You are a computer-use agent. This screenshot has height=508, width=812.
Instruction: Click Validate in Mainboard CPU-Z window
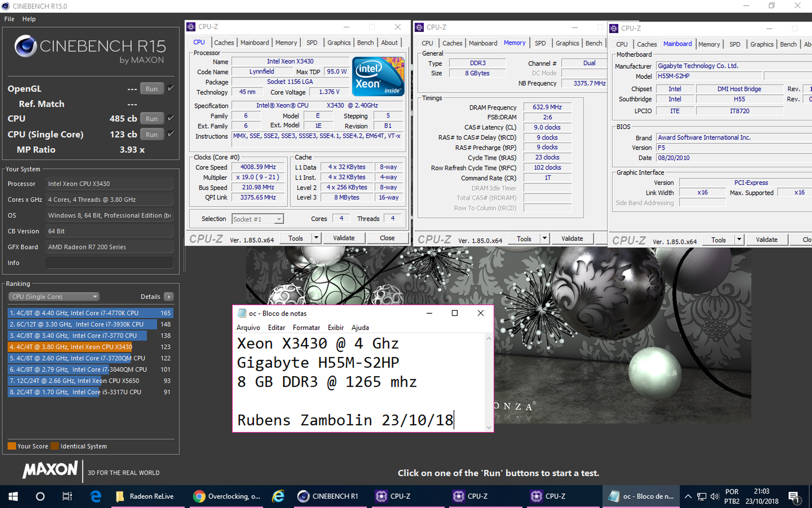click(x=767, y=240)
